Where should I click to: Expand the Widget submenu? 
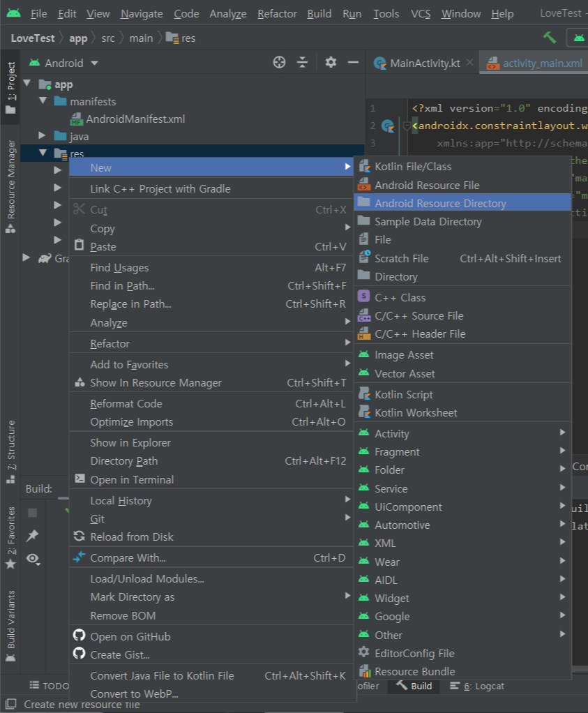point(462,598)
